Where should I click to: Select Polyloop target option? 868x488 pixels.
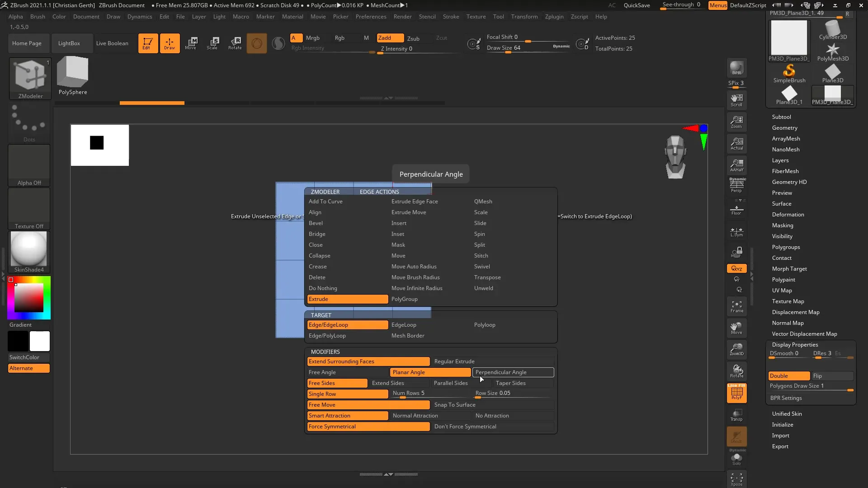point(485,325)
